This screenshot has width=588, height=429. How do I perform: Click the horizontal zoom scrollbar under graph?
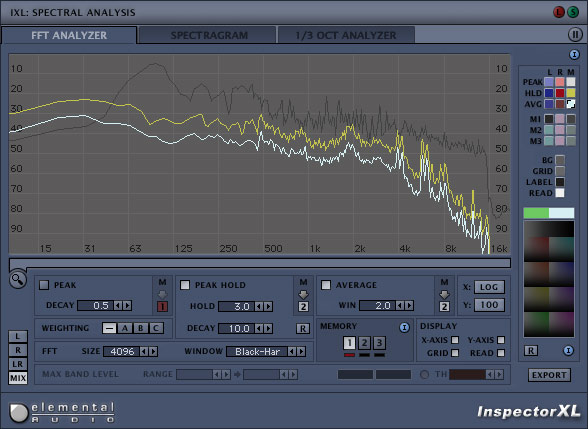click(x=260, y=263)
